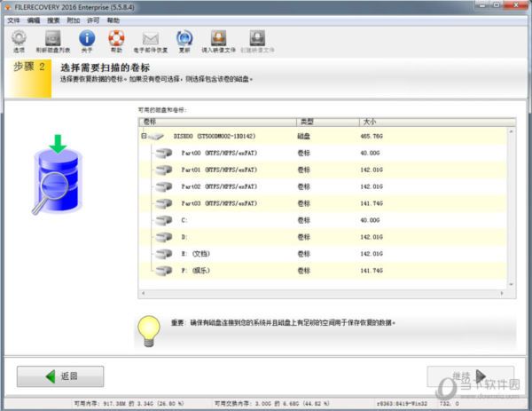
Task: Sort by 类型 column header
Action: pyautogui.click(x=328, y=122)
